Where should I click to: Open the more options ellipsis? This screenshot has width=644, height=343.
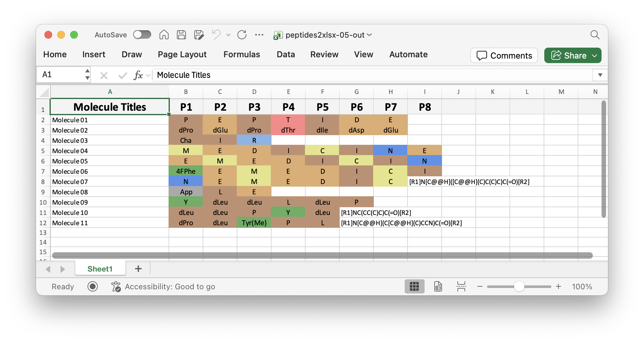pyautogui.click(x=259, y=35)
